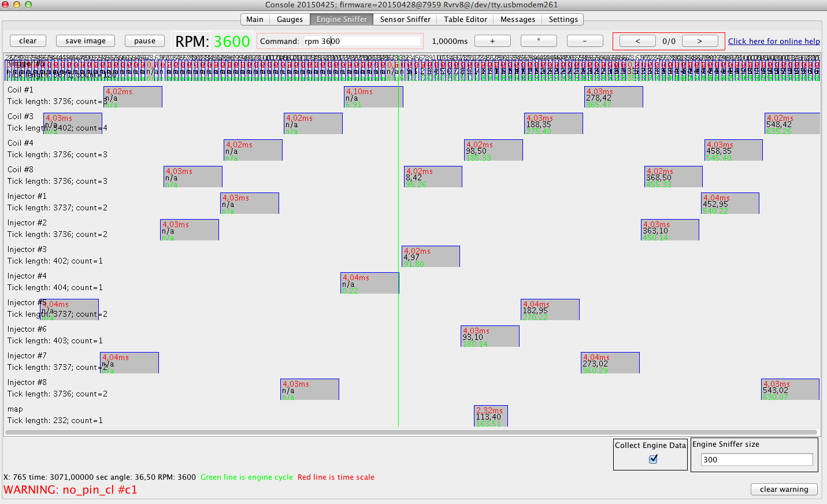Click the plus zoom-in button

(x=492, y=40)
